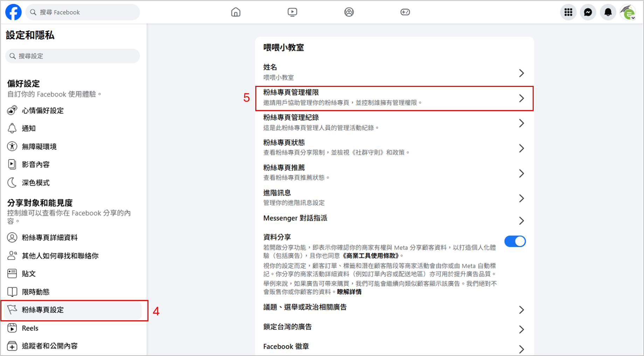The height and width of the screenshot is (356, 644).
Task: Open the account profile avatar
Action: tap(628, 12)
